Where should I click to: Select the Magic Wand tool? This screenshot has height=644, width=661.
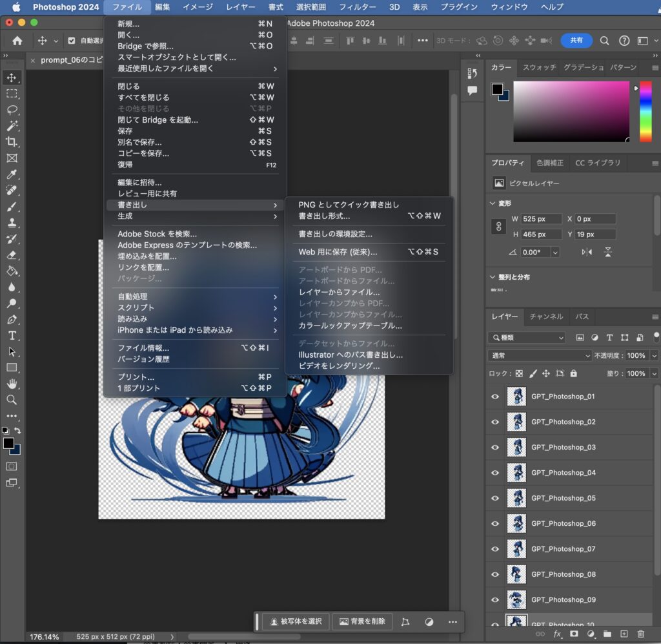pyautogui.click(x=12, y=126)
